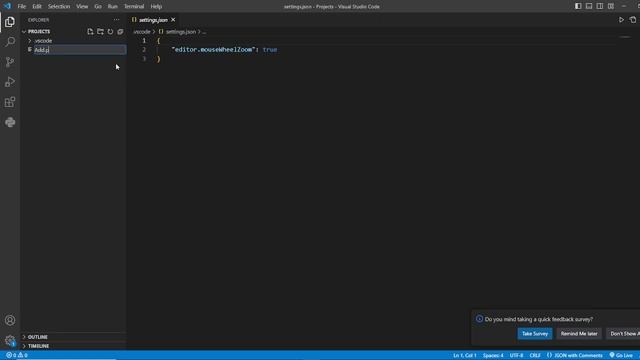640x360 pixels.
Task: Click the errors and warnings status indicator
Action: (x=16, y=355)
